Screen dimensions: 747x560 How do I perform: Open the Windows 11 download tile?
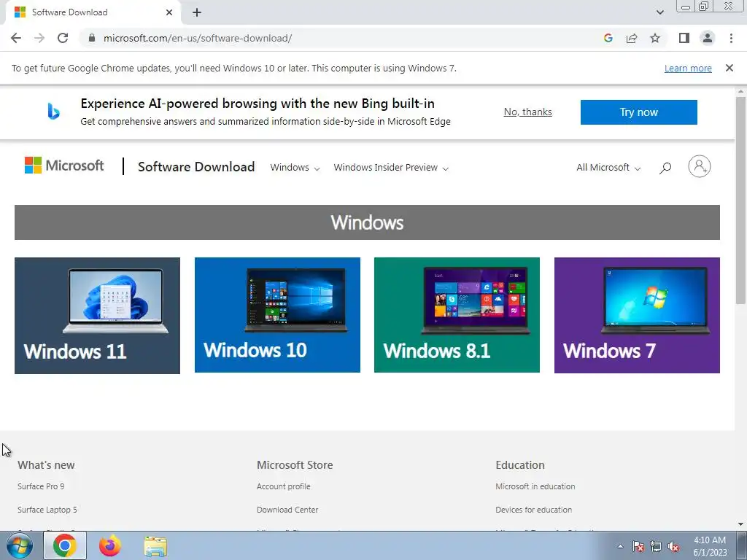coord(97,315)
